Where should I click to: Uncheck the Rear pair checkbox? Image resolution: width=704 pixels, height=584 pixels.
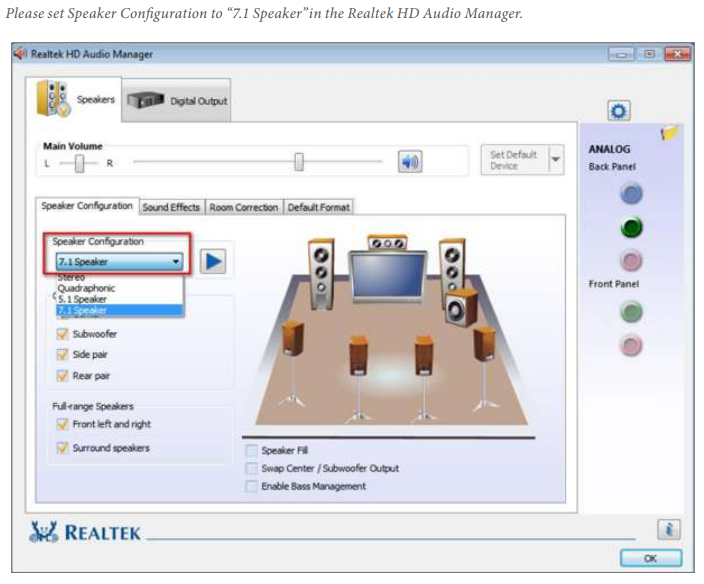(62, 376)
